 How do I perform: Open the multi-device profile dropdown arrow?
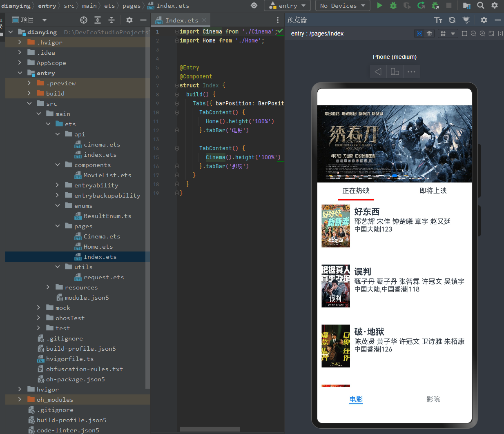tap(453, 33)
